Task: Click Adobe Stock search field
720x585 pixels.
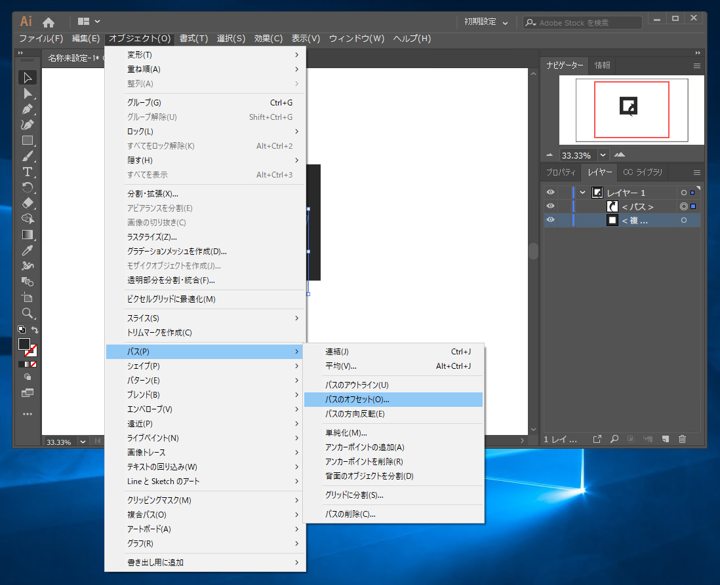Action: coord(582,22)
